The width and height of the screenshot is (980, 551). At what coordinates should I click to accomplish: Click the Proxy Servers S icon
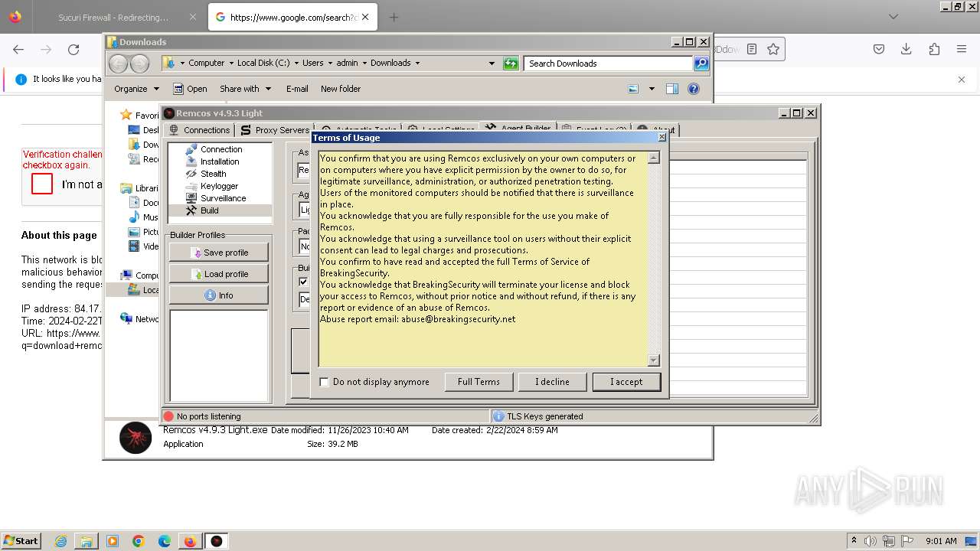tap(246, 130)
